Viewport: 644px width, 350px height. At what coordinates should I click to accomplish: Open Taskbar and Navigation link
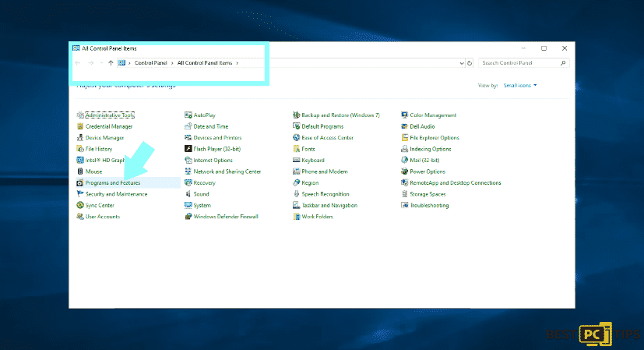[329, 205]
